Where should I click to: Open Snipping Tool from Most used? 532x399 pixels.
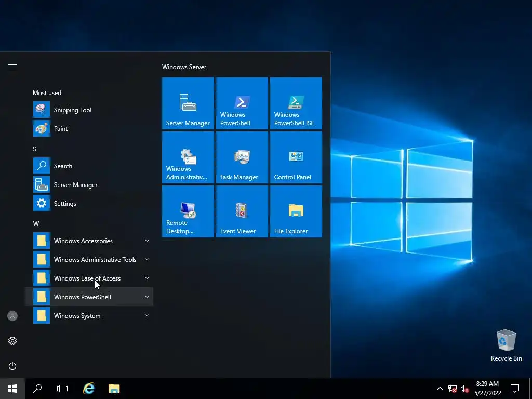[x=89, y=110]
